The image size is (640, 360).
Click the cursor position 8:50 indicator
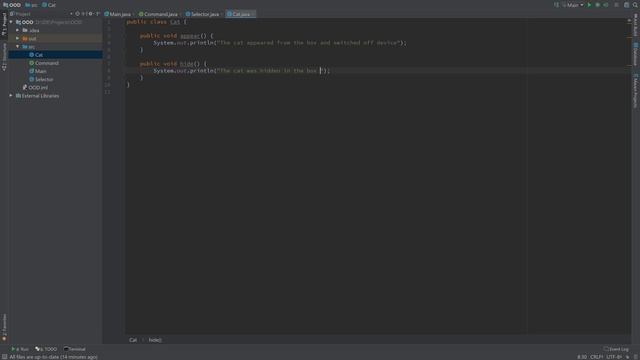click(x=582, y=357)
